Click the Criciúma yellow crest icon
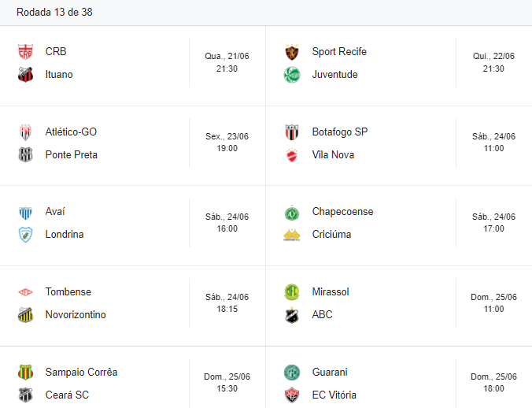Viewport: 532px width, 408px height. pos(292,235)
